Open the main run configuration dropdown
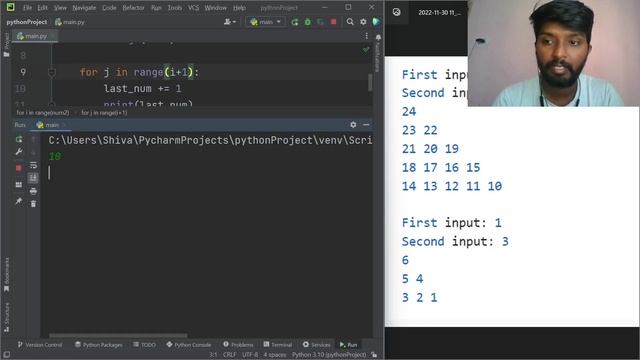640x360 pixels. pos(266,22)
